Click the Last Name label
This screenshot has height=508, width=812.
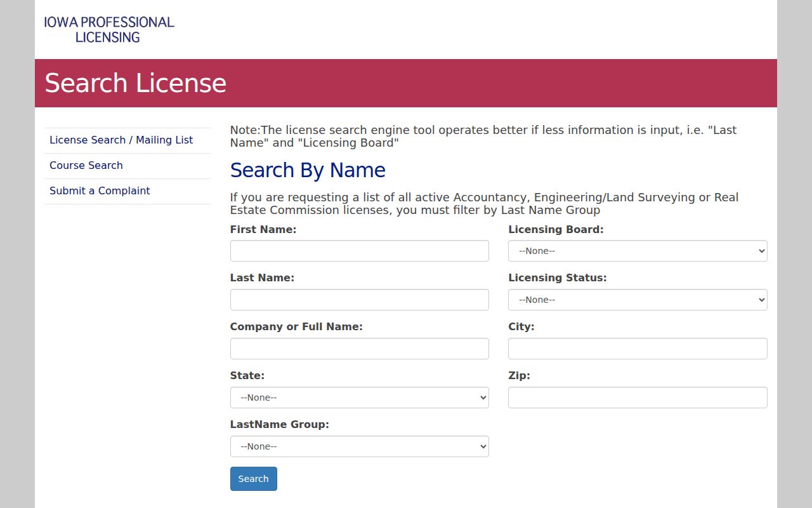[262, 277]
